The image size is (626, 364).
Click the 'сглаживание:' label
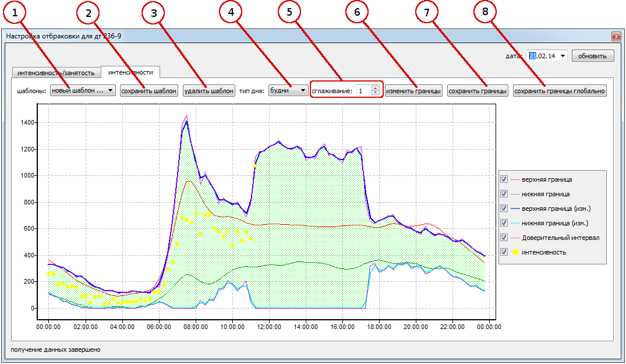coord(332,91)
